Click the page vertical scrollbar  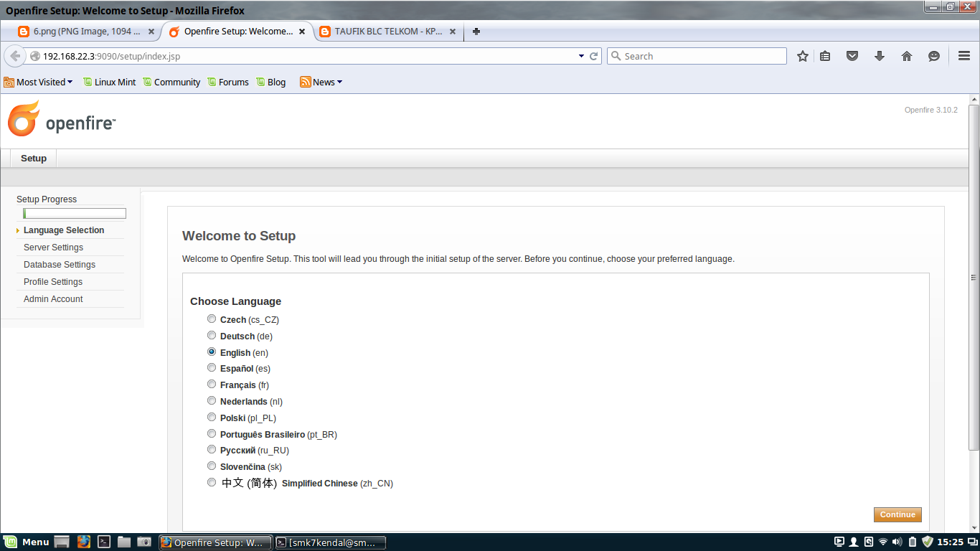974,278
